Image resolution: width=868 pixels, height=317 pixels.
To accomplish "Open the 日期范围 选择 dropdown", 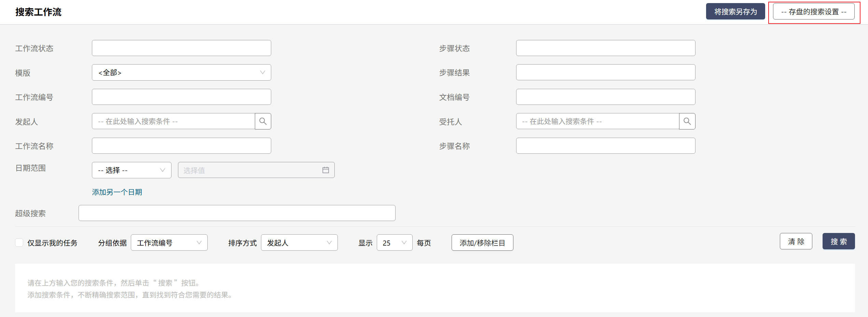I will point(132,170).
